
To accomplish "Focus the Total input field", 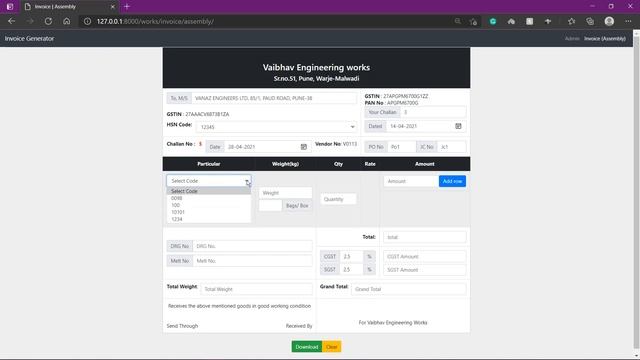I will [424, 237].
